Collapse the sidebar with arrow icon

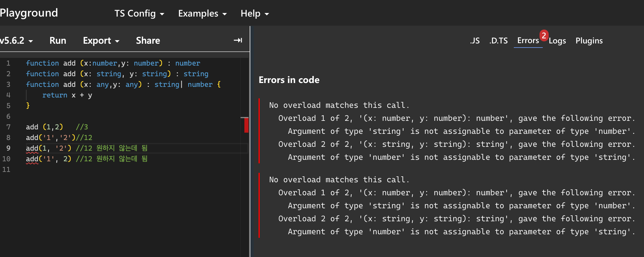[238, 40]
